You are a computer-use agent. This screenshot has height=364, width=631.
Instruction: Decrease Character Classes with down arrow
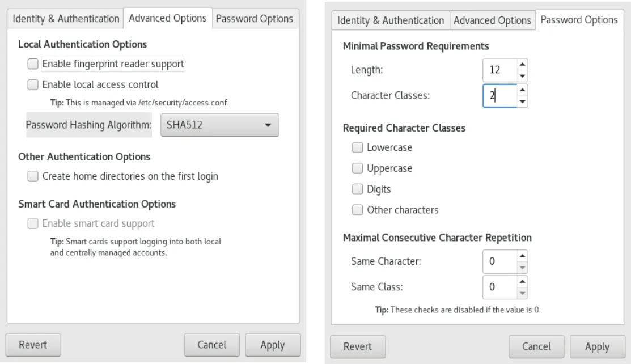[x=522, y=101]
